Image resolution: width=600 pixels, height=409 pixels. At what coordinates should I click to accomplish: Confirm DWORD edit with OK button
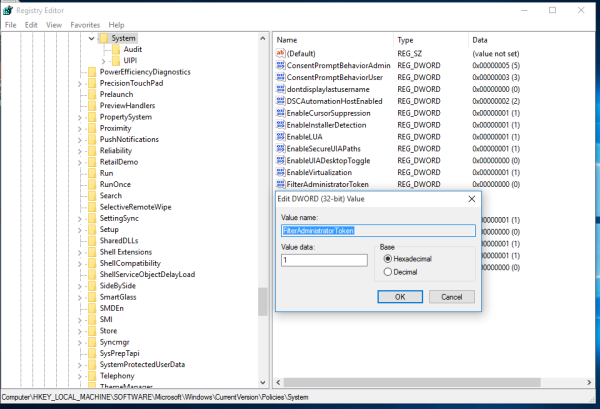coord(400,297)
